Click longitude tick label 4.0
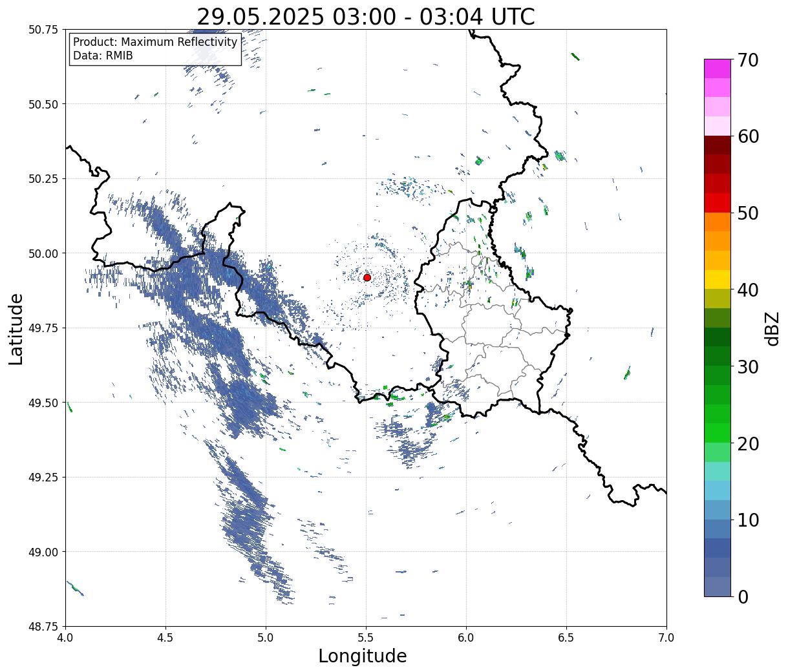This screenshot has width=788, height=672. pyautogui.click(x=65, y=638)
